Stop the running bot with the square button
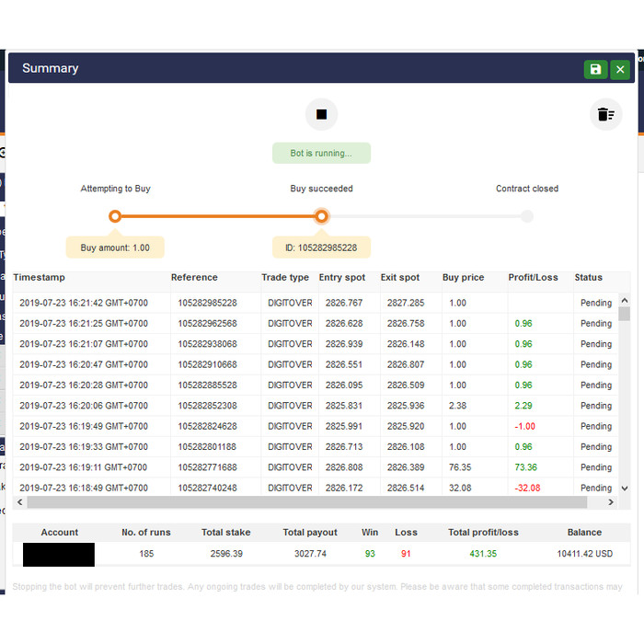Screen dimensions: 644x644 click(321, 115)
